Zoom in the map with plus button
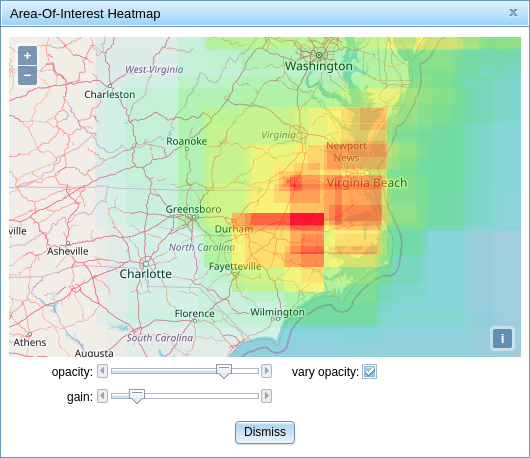530x458 pixels. [27, 55]
